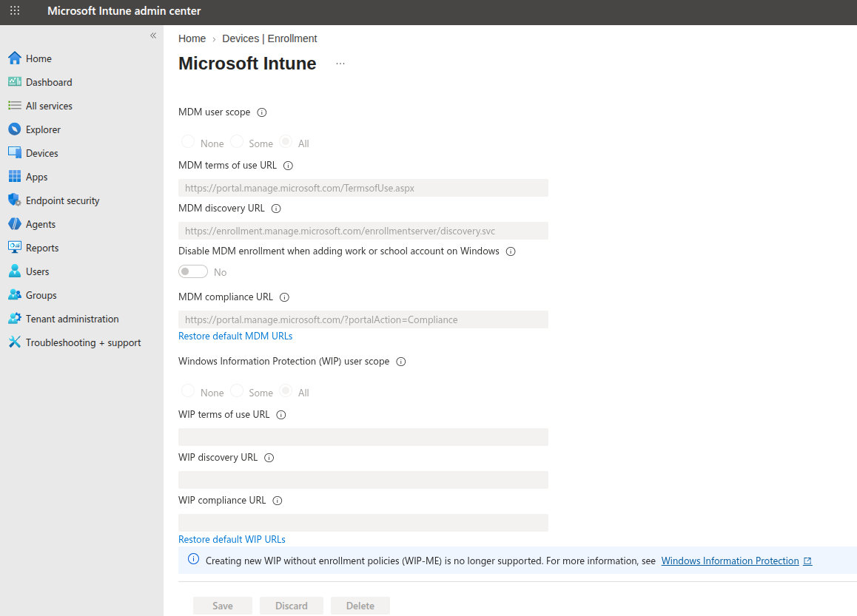
Task: Click the MDM discovery URL field
Action: [x=363, y=231]
